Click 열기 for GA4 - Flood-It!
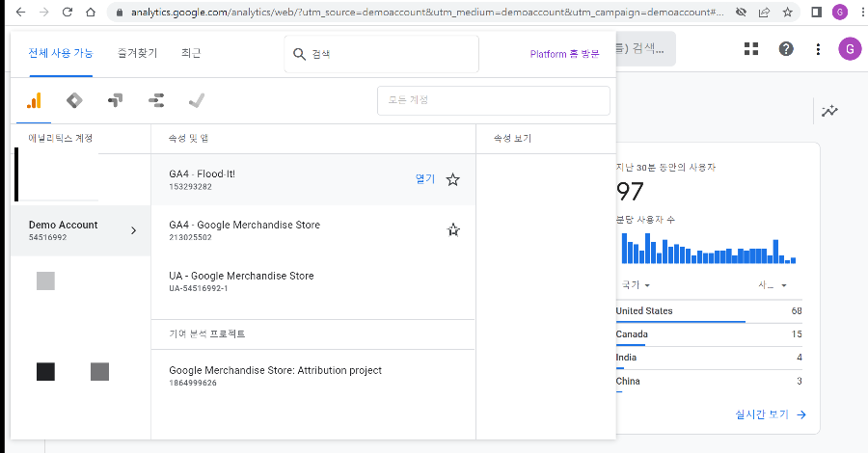 coord(425,178)
